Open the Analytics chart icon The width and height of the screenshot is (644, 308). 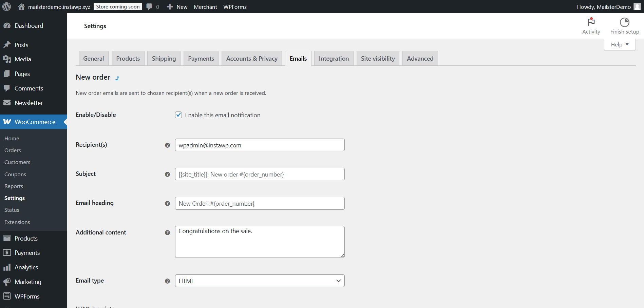[x=7, y=267]
